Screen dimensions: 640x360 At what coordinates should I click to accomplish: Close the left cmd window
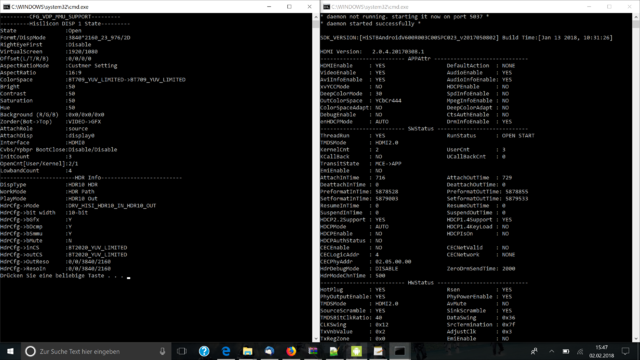point(309,7)
